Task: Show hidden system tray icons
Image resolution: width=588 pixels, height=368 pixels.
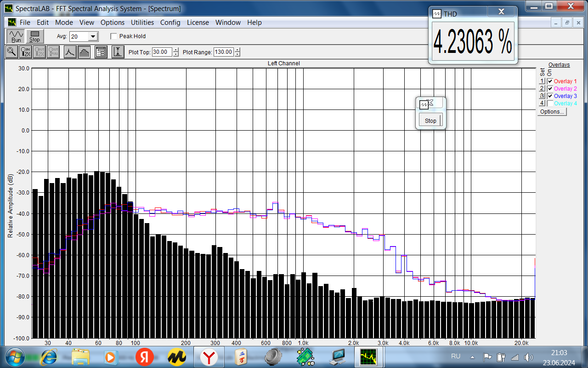Action: click(472, 357)
